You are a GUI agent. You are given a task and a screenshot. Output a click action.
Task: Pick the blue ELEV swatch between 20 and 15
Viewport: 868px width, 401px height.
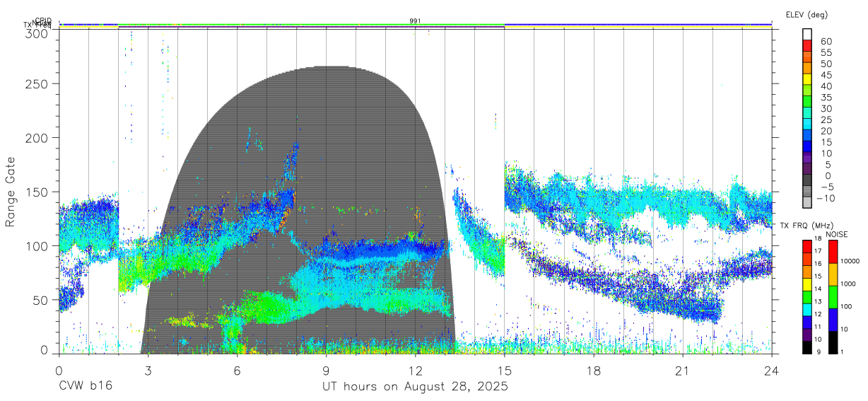[808, 136]
